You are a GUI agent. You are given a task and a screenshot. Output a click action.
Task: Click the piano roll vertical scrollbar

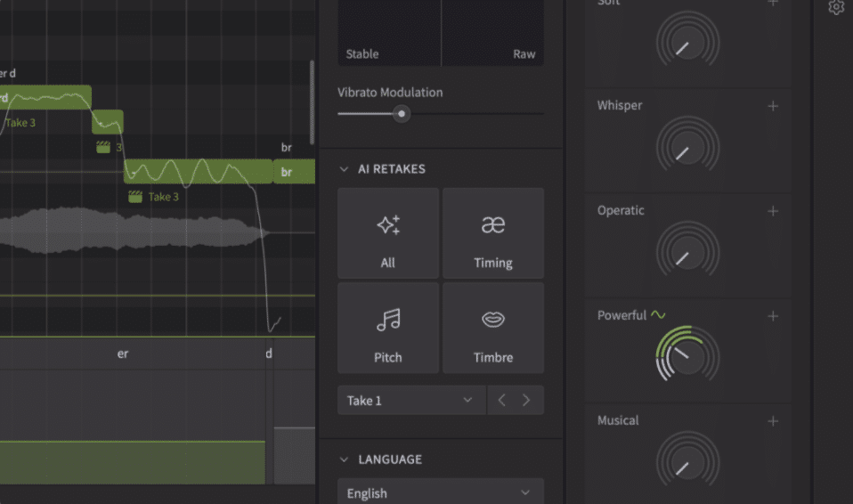[x=312, y=102]
